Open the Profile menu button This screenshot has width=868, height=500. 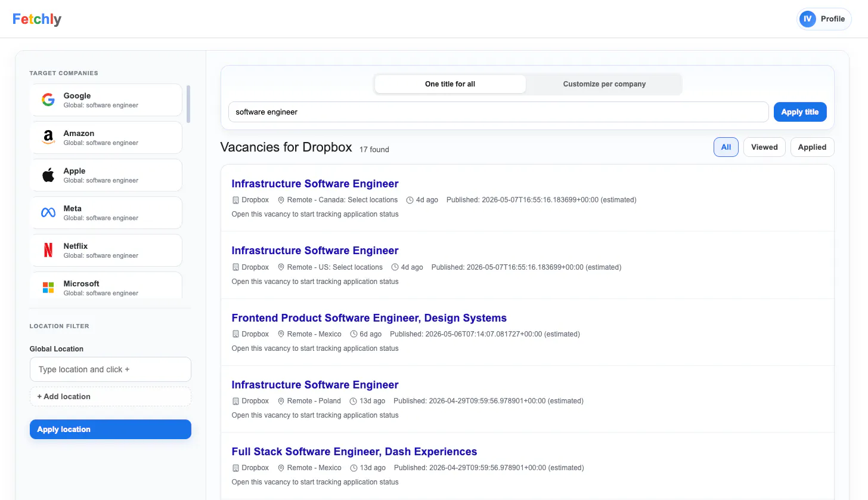tap(824, 19)
